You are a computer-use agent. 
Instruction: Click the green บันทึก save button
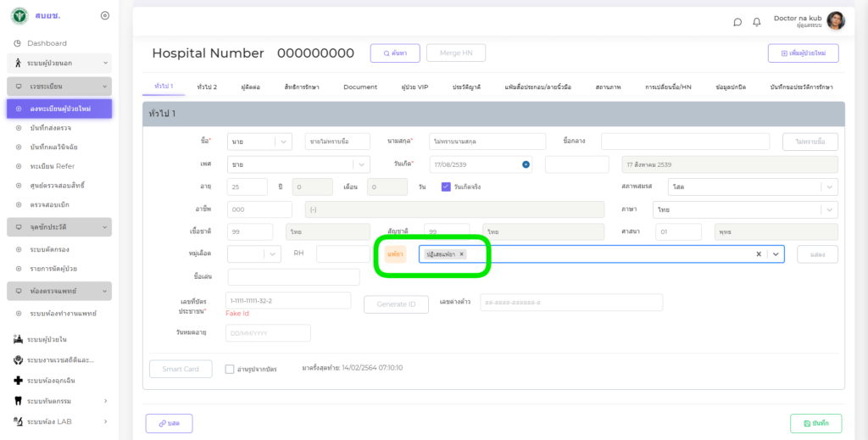815,423
